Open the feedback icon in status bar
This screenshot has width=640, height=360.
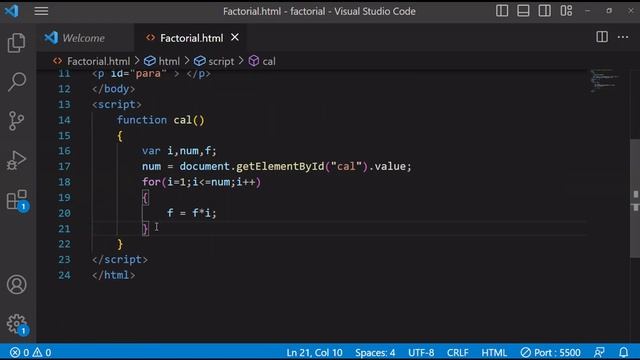point(599,352)
